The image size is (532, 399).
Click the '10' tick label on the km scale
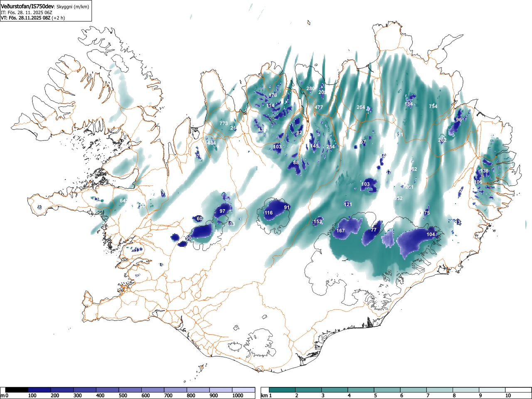coord(508,396)
